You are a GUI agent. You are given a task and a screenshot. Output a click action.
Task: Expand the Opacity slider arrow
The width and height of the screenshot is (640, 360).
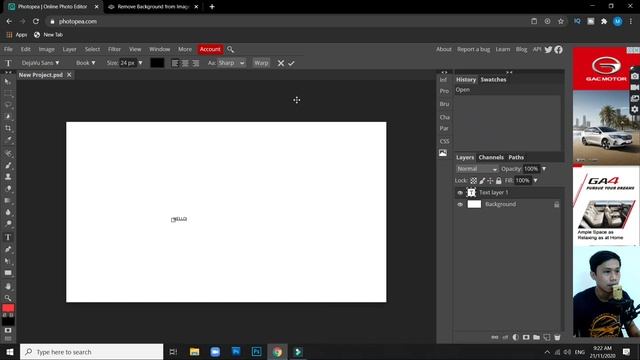544,169
